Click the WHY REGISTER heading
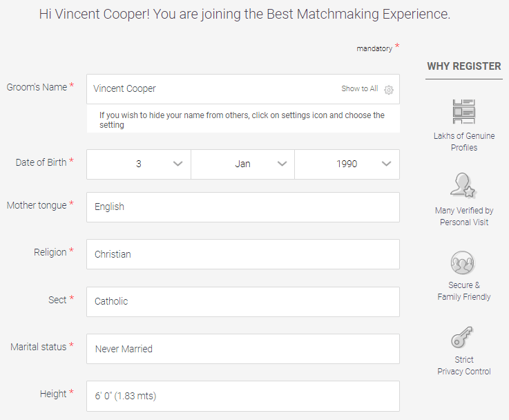Screen dimensions: 509x420 point(464,66)
